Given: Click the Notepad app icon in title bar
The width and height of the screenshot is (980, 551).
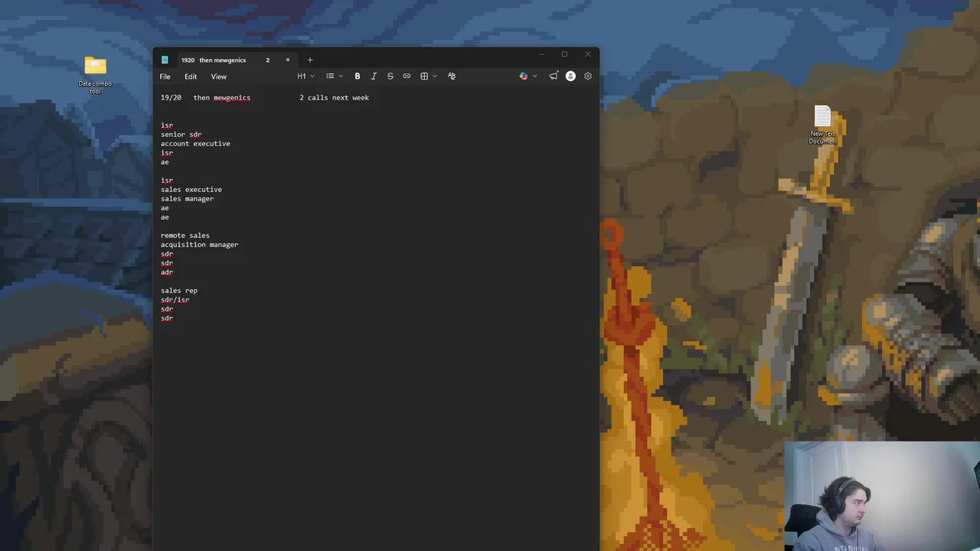Looking at the screenshot, I should (165, 60).
